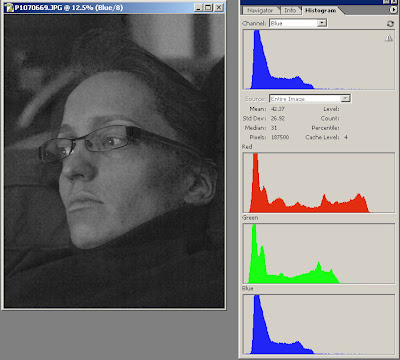Click the Green channel histogram graph
The width and height of the screenshot is (400, 360).
pyautogui.click(x=319, y=254)
